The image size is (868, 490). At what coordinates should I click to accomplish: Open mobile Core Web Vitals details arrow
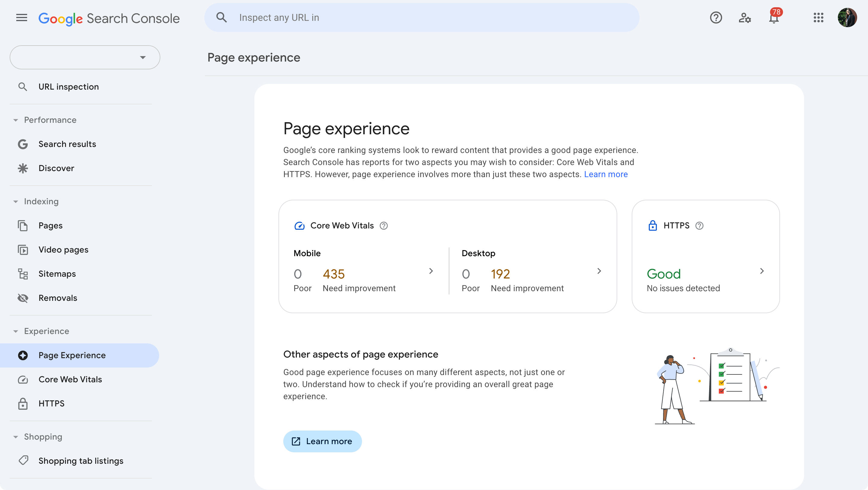pyautogui.click(x=431, y=271)
